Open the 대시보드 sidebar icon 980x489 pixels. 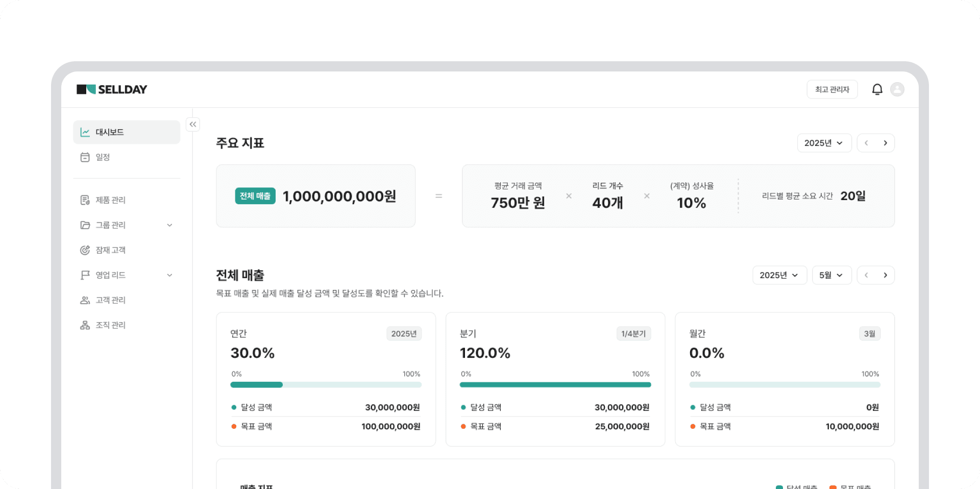tap(85, 132)
